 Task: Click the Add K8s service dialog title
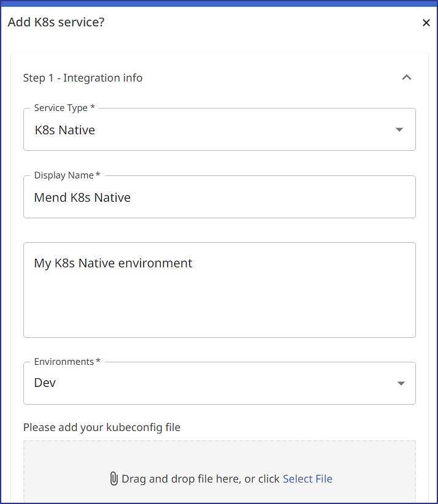click(56, 23)
